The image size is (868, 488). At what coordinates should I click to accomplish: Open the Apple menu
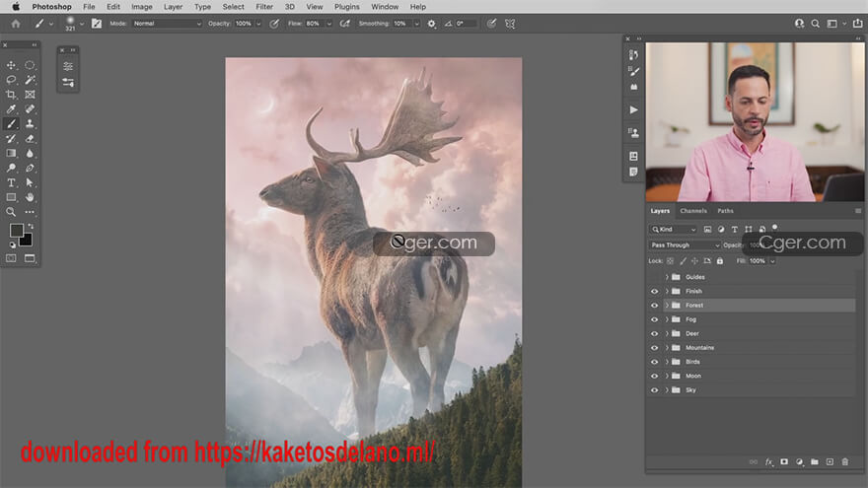[16, 7]
